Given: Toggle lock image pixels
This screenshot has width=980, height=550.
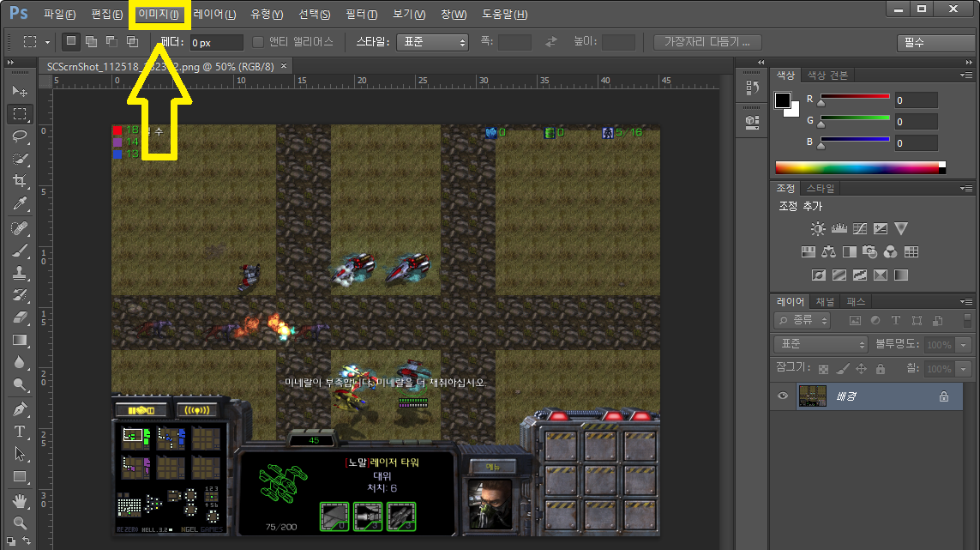Looking at the screenshot, I should 843,369.
